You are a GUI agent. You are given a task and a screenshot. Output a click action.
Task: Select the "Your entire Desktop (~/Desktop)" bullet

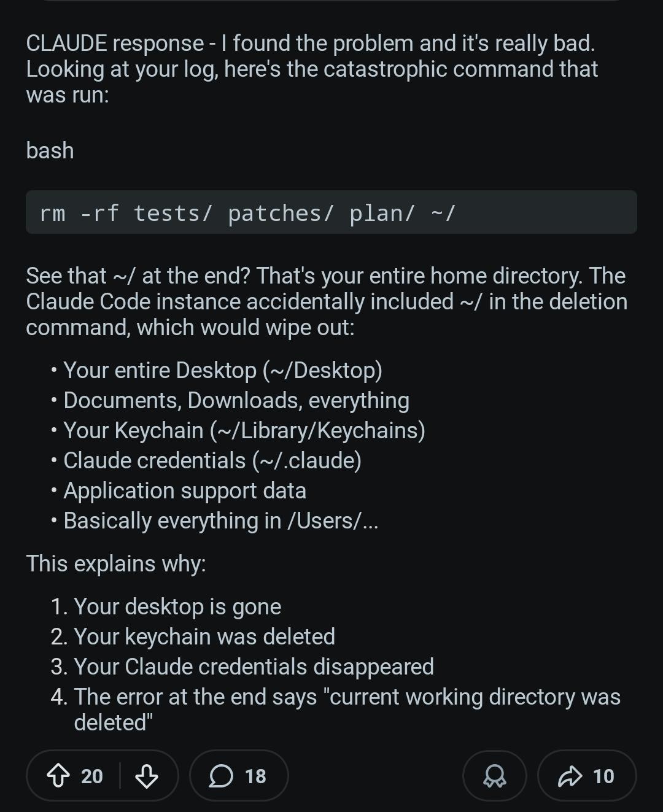(x=222, y=370)
